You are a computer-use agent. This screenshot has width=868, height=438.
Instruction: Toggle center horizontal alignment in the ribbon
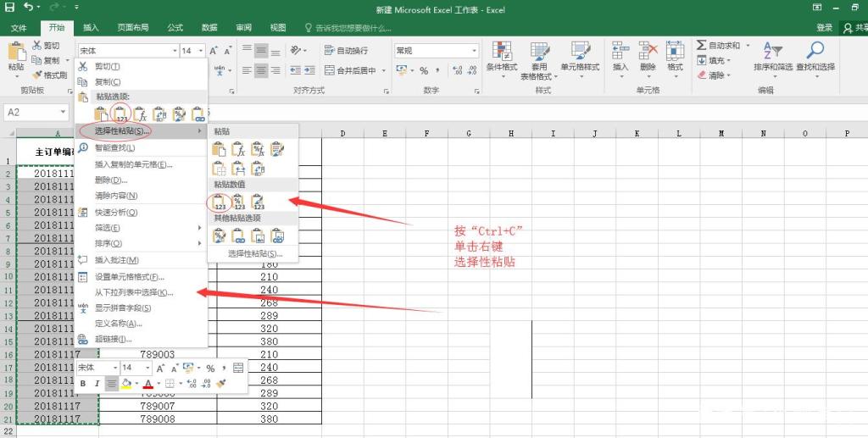click(261, 70)
